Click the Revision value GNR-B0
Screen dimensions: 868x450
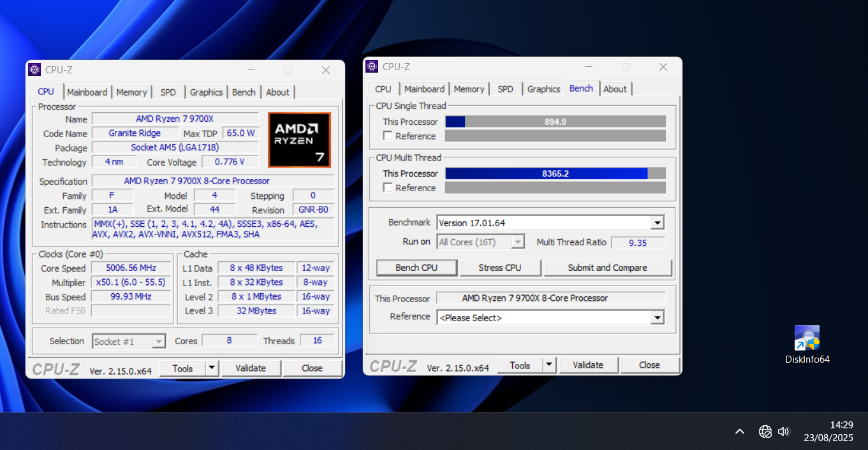click(x=313, y=210)
